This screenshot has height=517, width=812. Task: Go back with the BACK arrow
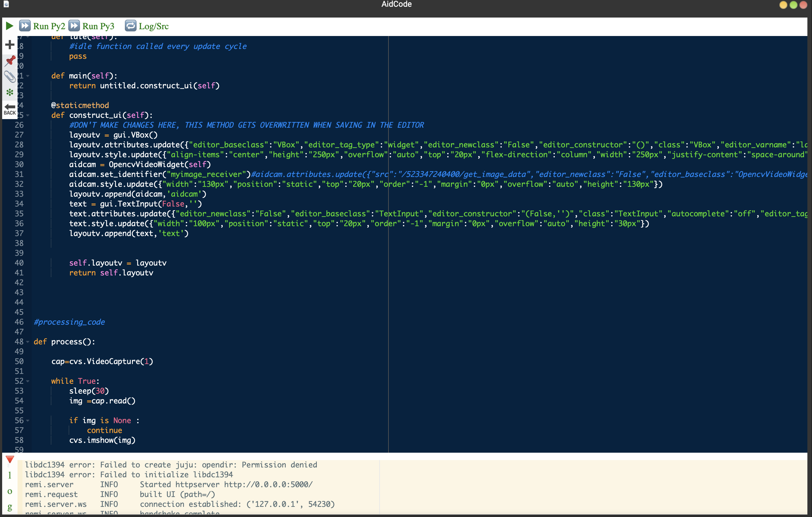10,109
